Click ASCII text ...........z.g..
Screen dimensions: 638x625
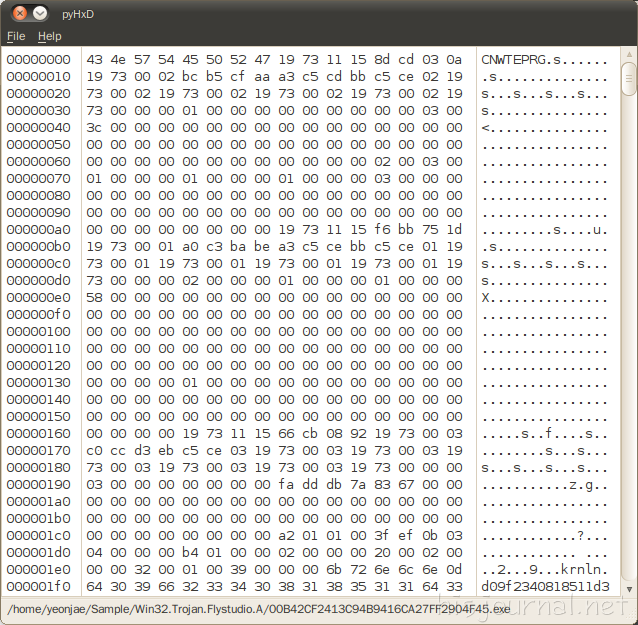click(545, 485)
